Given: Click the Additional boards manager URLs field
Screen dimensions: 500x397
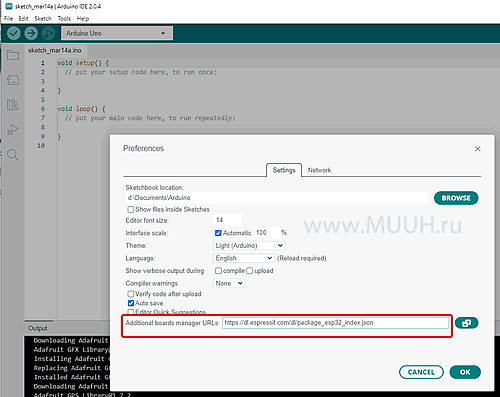Looking at the screenshot, I should click(336, 323).
